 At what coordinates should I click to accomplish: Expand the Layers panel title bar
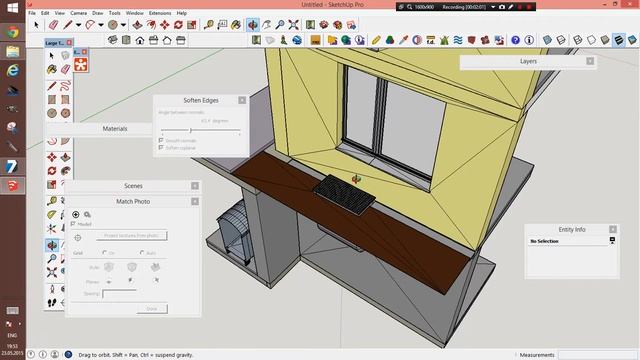(x=528, y=61)
